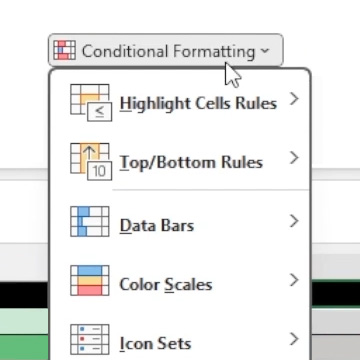This screenshot has height=360, width=360.
Task: Click the Color Scales tri-color icon
Action: click(90, 280)
